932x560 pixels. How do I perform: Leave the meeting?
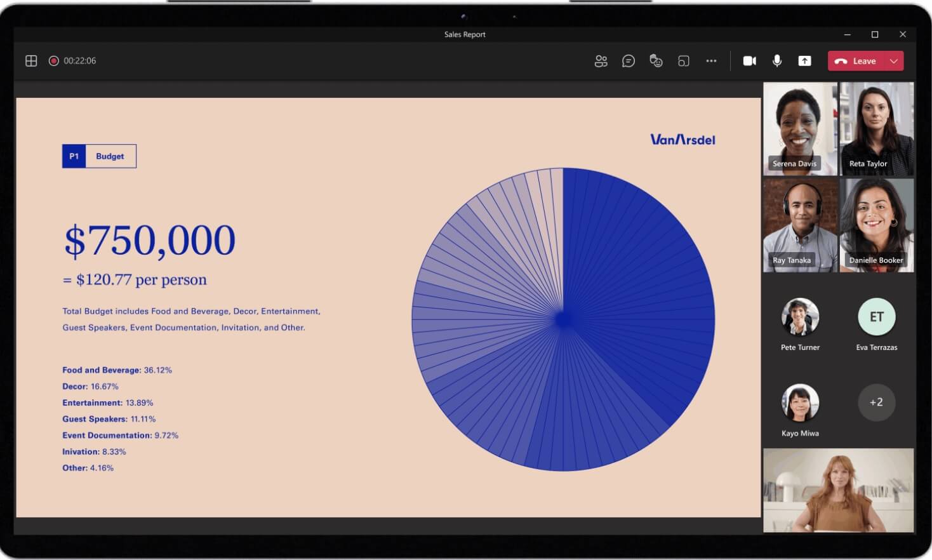tap(856, 61)
